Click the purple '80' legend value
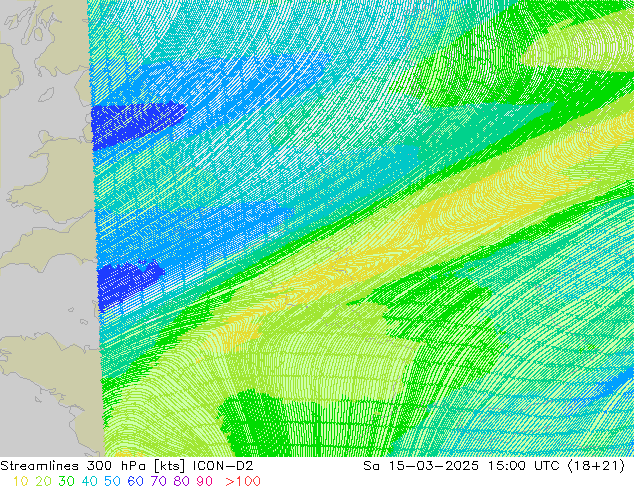Viewport: 634px width, 490px height. click(182, 481)
